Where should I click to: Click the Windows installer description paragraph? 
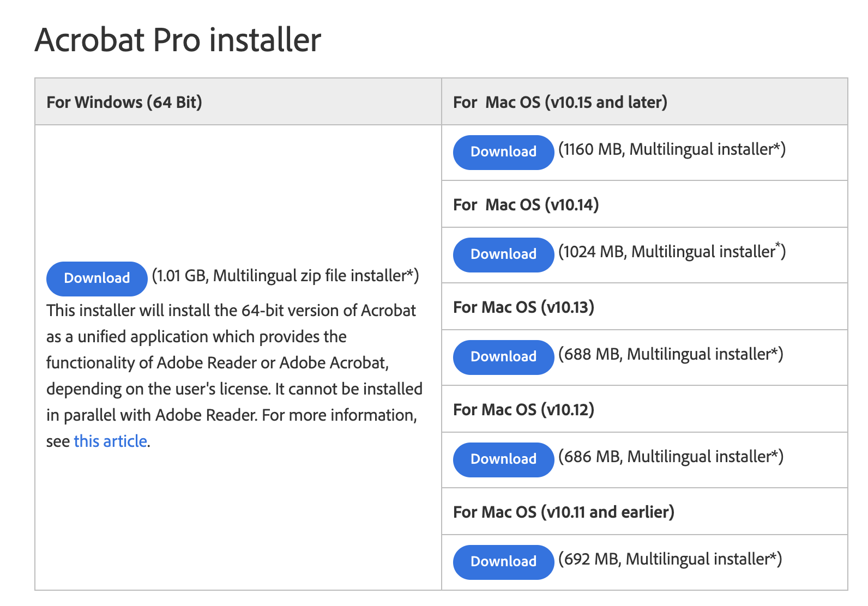coord(234,375)
